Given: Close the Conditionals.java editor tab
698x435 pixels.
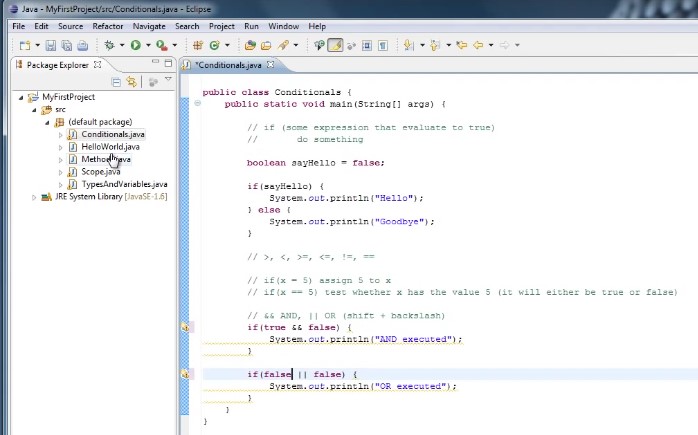Looking at the screenshot, I should tap(270, 65).
